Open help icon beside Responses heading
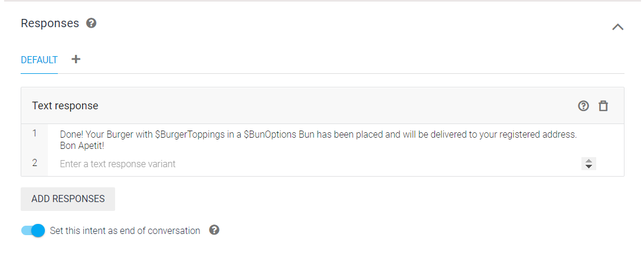644x270 pixels. [x=91, y=23]
